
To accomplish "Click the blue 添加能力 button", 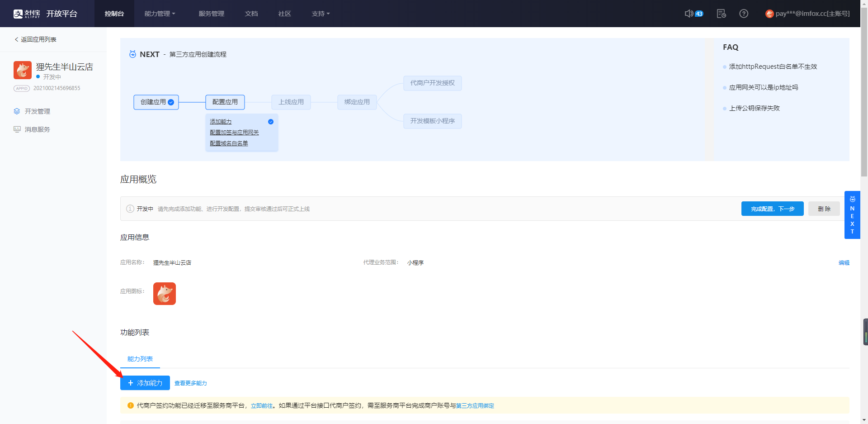I will point(145,383).
